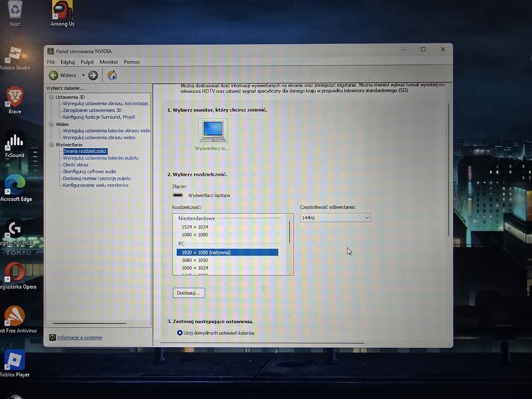532x399 pixels.
Task: Open the Among Us desktop shortcut
Action: 62,14
